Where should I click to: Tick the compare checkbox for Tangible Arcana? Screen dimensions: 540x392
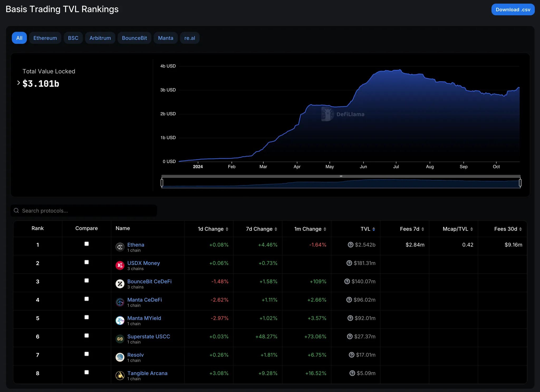(x=86, y=372)
